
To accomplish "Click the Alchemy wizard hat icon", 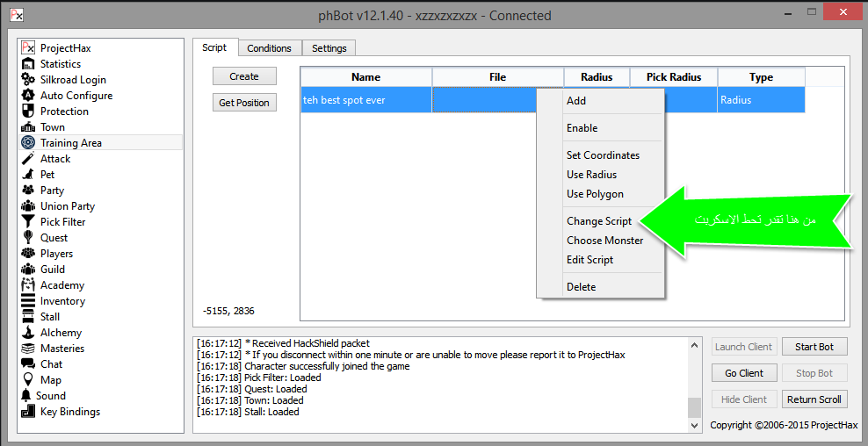I will 28,333.
